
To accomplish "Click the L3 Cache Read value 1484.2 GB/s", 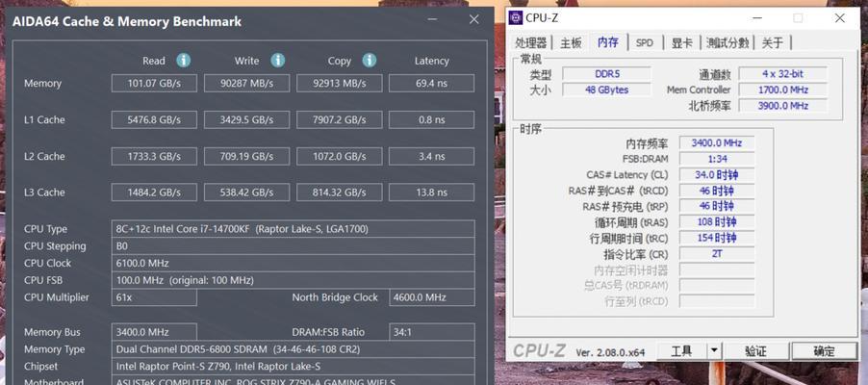I will point(154,192).
